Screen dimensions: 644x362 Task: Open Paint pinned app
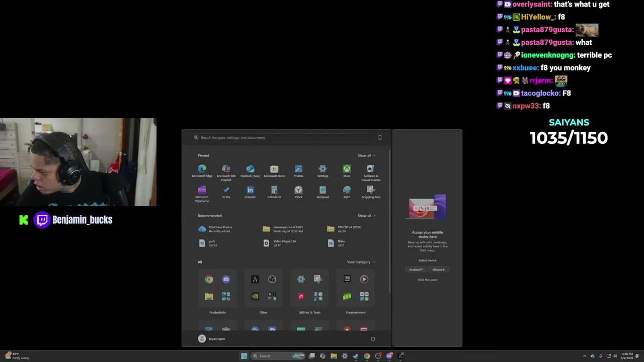[347, 192]
